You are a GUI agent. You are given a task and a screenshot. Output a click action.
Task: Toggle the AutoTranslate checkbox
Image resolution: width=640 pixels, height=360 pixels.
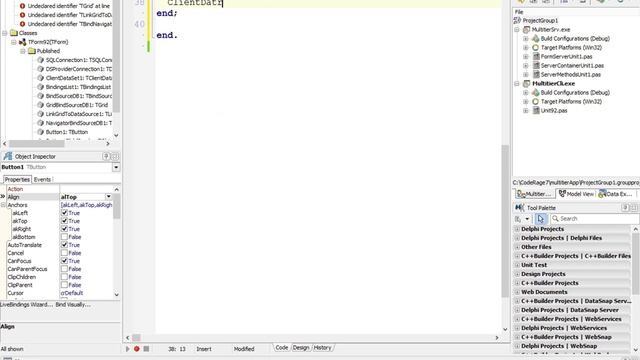tap(64, 244)
